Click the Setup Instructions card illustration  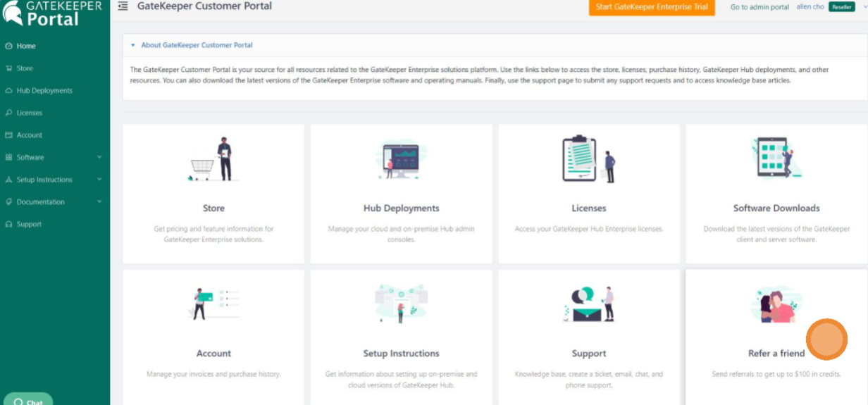click(x=401, y=304)
